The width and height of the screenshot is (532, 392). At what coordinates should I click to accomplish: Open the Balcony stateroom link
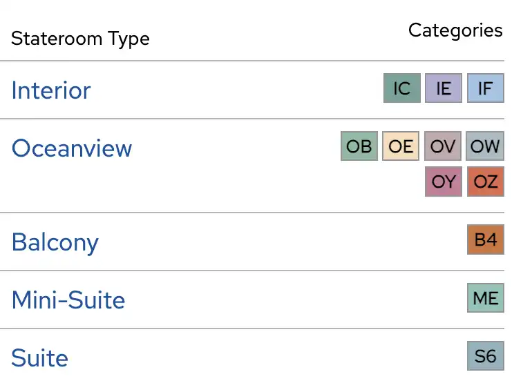pos(55,242)
